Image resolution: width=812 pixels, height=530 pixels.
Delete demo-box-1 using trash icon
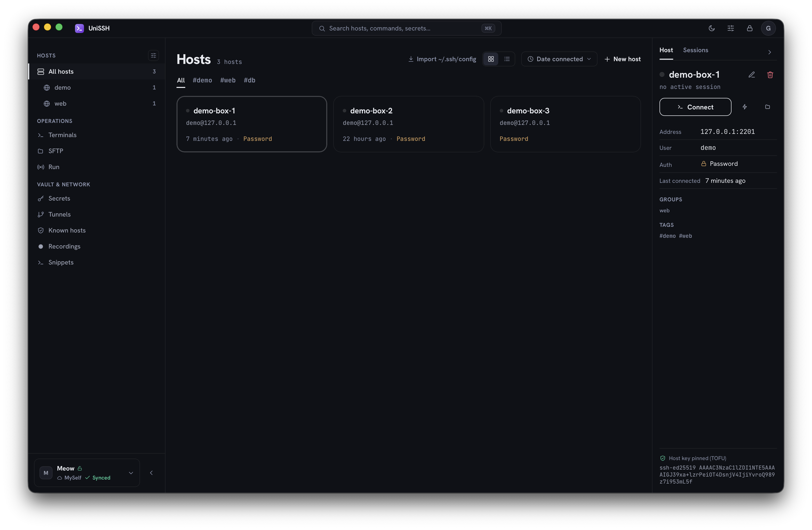(770, 75)
